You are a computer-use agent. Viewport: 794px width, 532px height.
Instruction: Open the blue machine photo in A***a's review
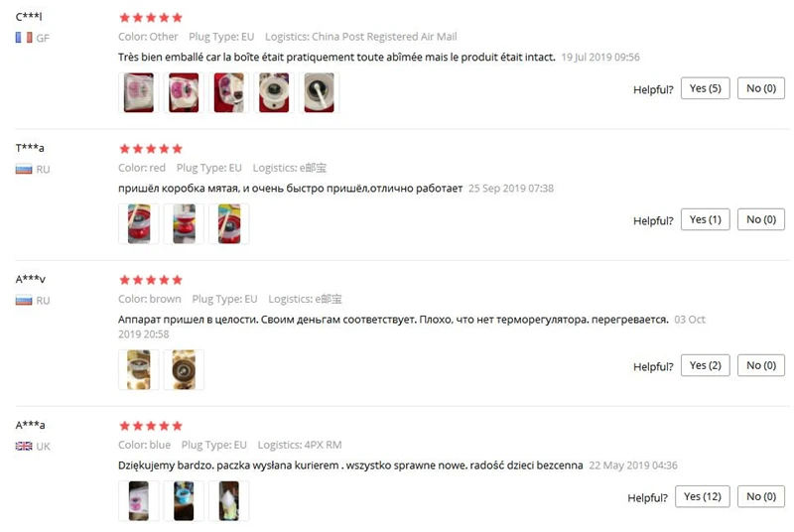184,500
